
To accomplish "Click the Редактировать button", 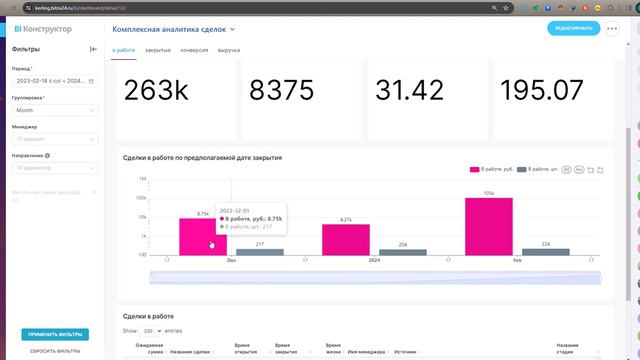I will point(573,28).
